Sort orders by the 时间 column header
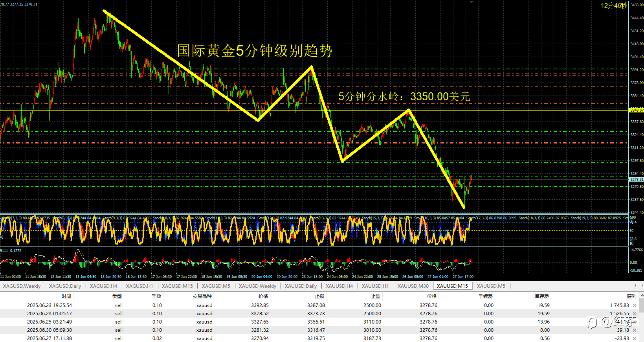 [66, 296]
